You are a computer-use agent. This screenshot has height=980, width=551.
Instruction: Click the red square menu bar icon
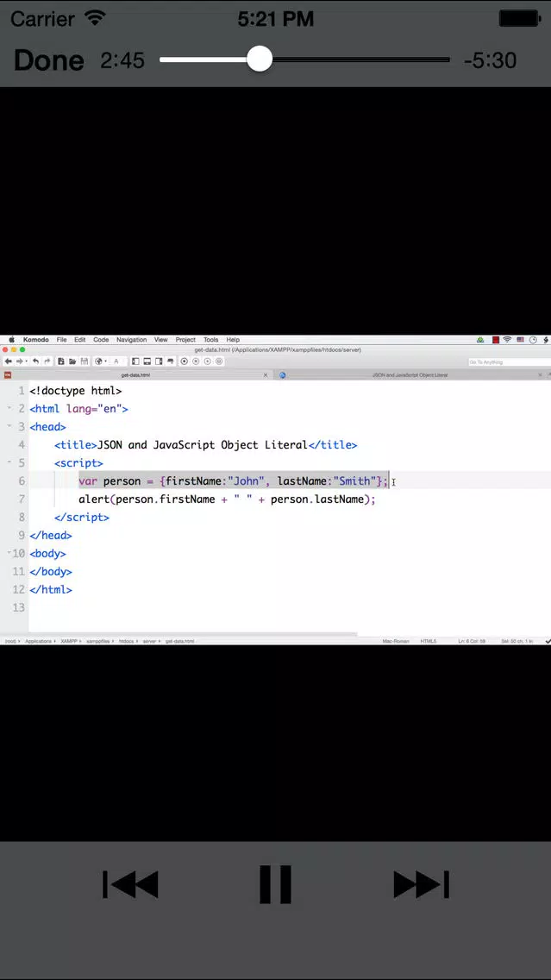496,340
